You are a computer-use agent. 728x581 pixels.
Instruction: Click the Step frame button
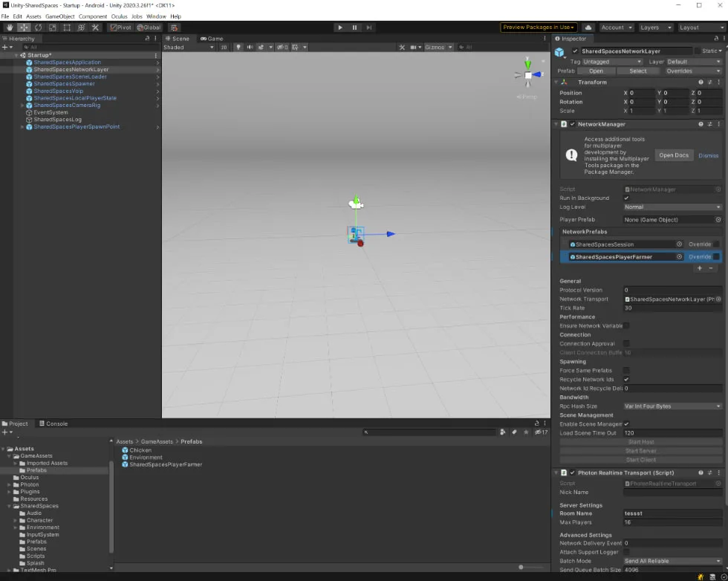[369, 27]
